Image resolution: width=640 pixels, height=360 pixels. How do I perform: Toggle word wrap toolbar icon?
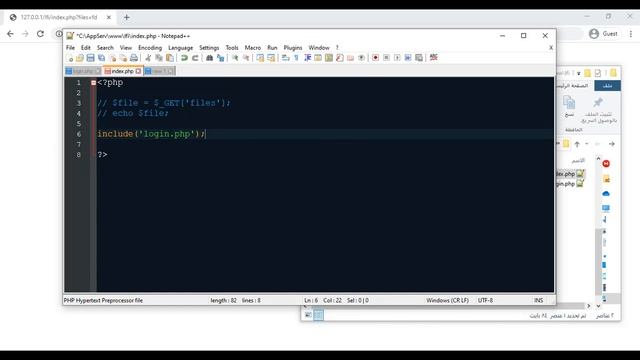click(x=286, y=58)
